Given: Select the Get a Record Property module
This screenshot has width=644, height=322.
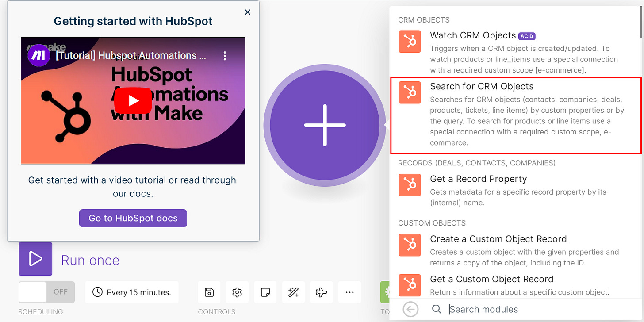Looking at the screenshot, I should coord(515,191).
